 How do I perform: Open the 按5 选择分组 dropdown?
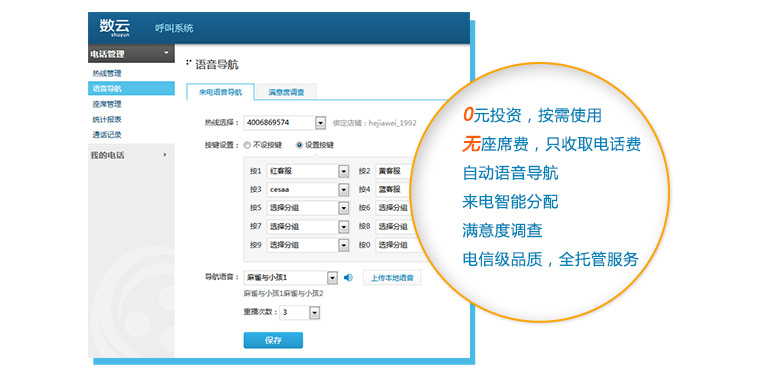click(x=344, y=208)
